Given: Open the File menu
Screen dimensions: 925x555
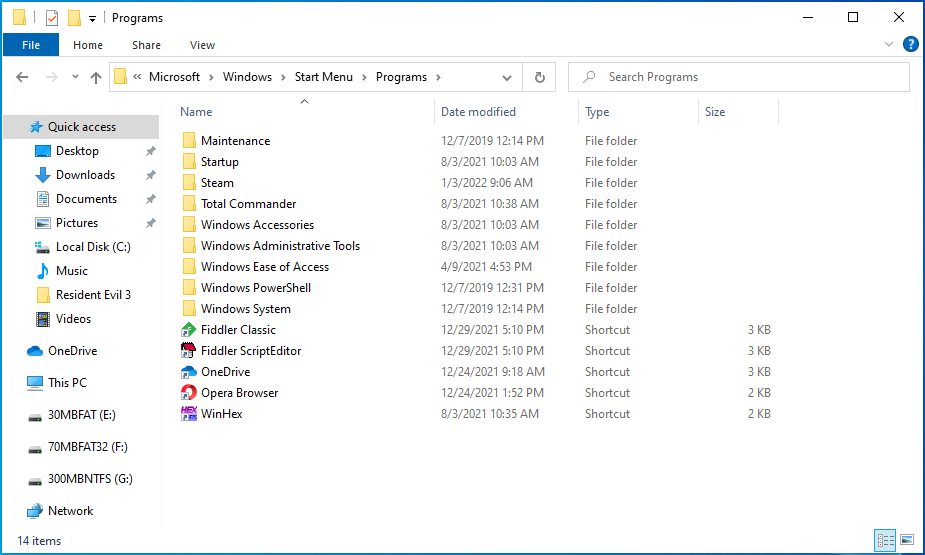Looking at the screenshot, I should [x=31, y=45].
